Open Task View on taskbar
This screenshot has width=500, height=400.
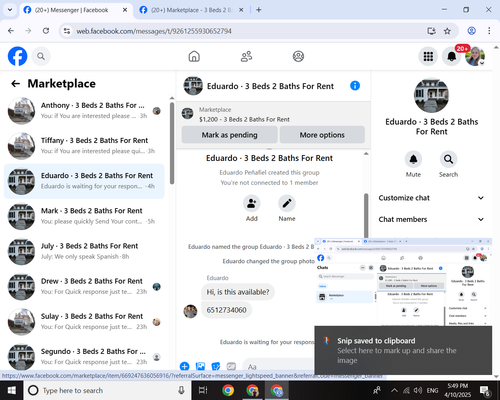click(x=202, y=390)
